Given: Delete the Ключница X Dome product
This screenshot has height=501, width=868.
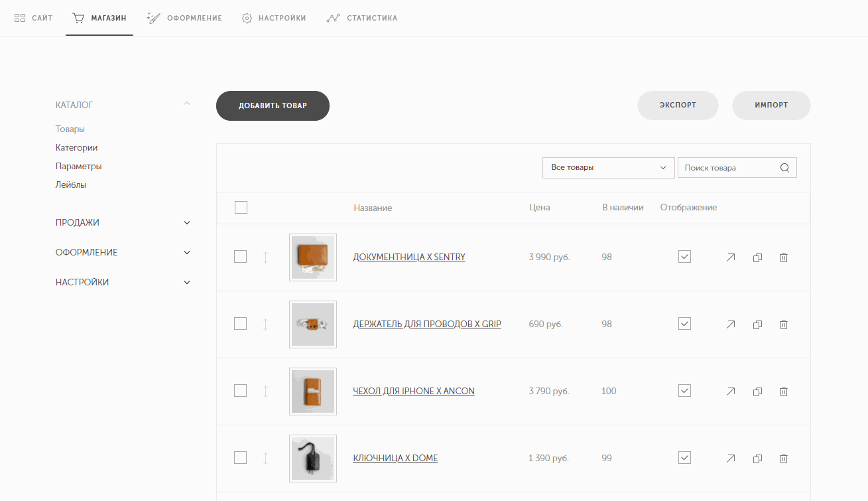Looking at the screenshot, I should (784, 459).
